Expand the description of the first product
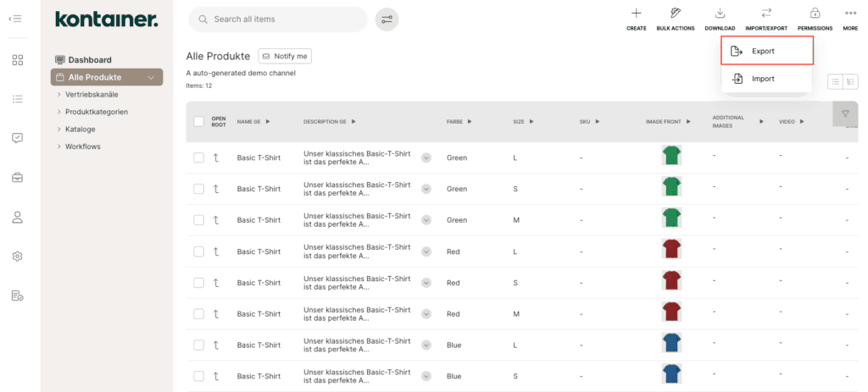 [426, 157]
